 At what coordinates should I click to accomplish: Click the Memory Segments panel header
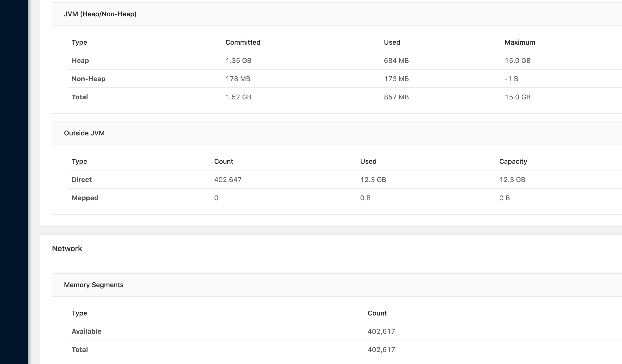[x=93, y=285]
